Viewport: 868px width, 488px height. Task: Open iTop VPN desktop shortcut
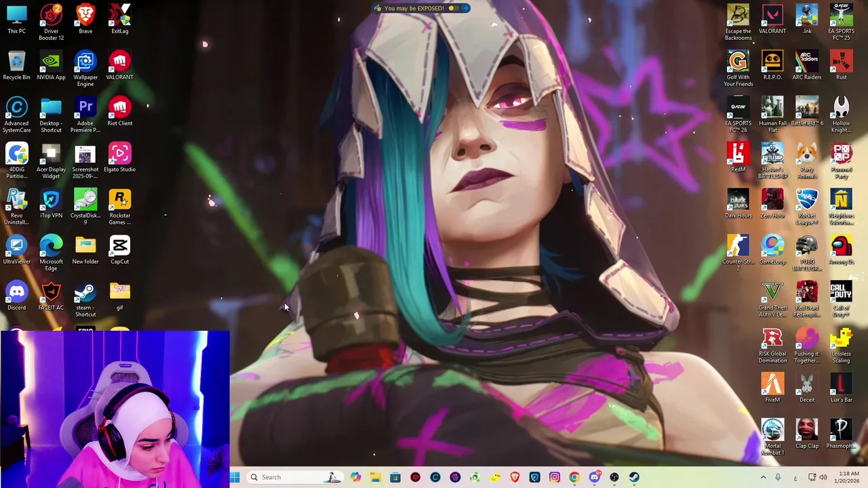tap(51, 203)
